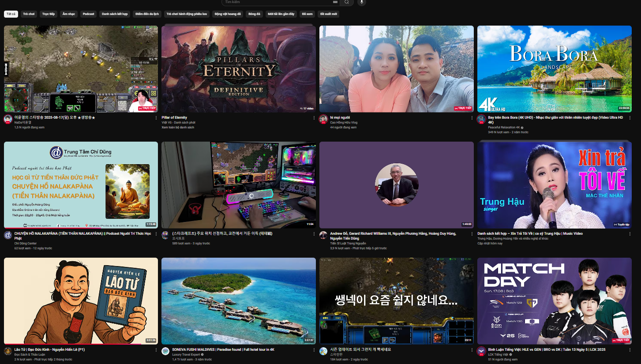Open NaDa channel avatar under StarCraft live stream
The image size is (641, 364).
point(8,119)
